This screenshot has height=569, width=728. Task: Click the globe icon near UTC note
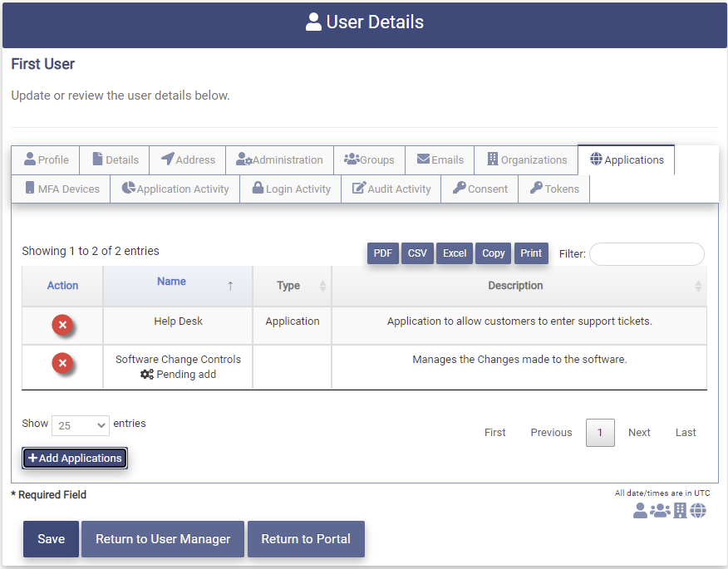[x=698, y=511]
